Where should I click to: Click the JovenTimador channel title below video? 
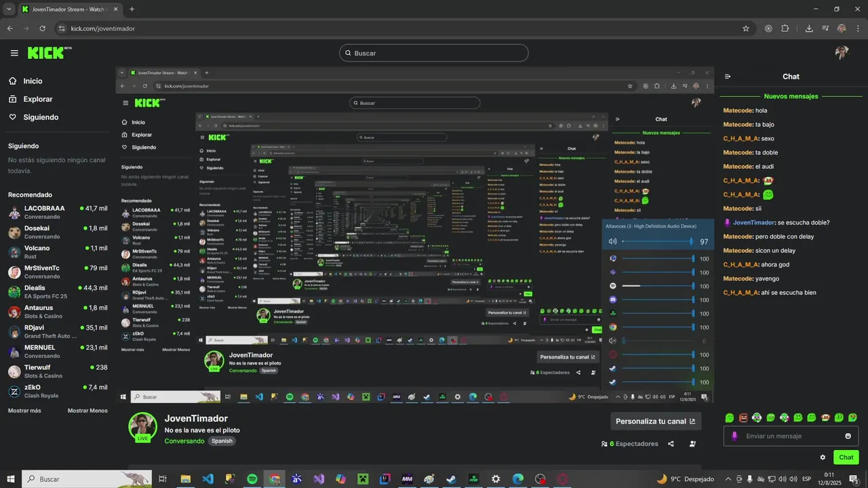(196, 418)
